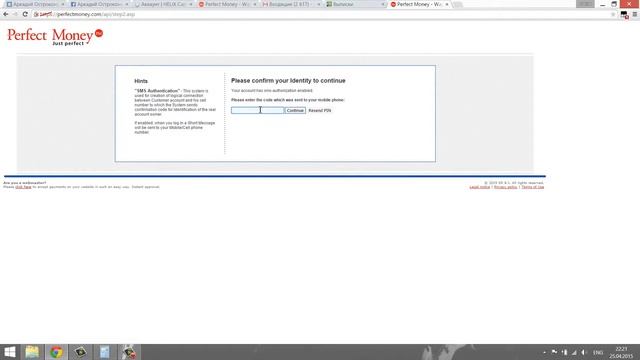Open the Chrome menu hamburger icon

point(635,14)
